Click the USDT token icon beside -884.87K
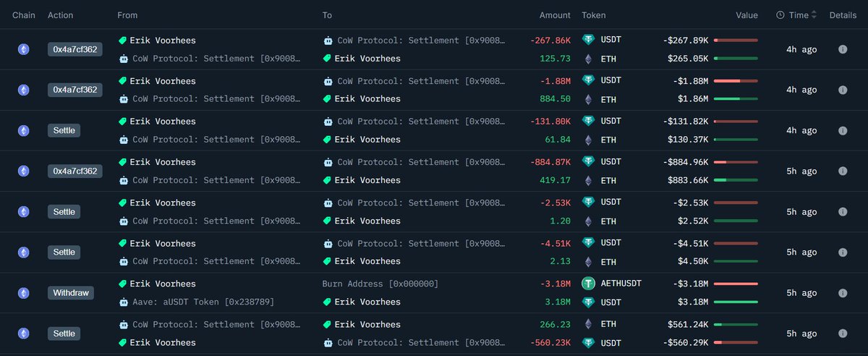The image size is (868, 356). (588, 161)
